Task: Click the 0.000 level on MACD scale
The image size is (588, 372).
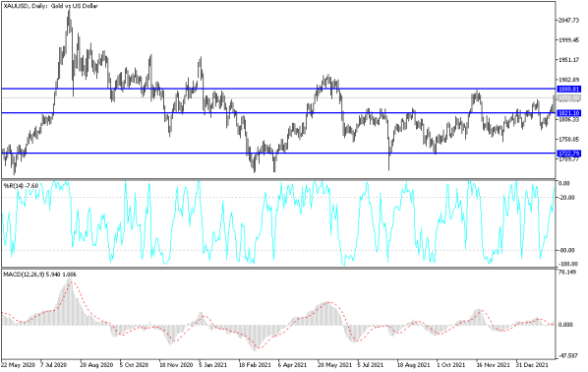Action: coord(565,325)
